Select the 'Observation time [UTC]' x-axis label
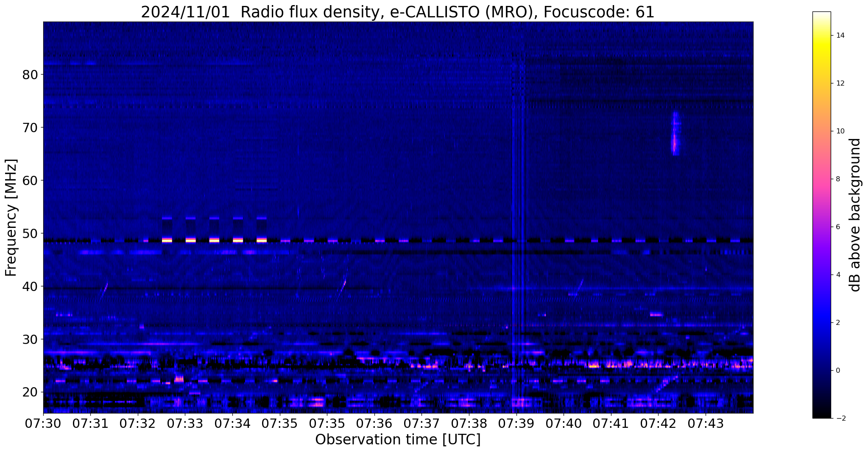Viewport: 868px width, 452px height. [x=398, y=440]
